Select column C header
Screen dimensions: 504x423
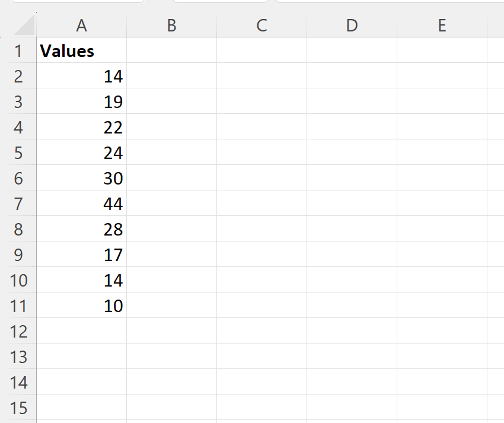coord(261,25)
